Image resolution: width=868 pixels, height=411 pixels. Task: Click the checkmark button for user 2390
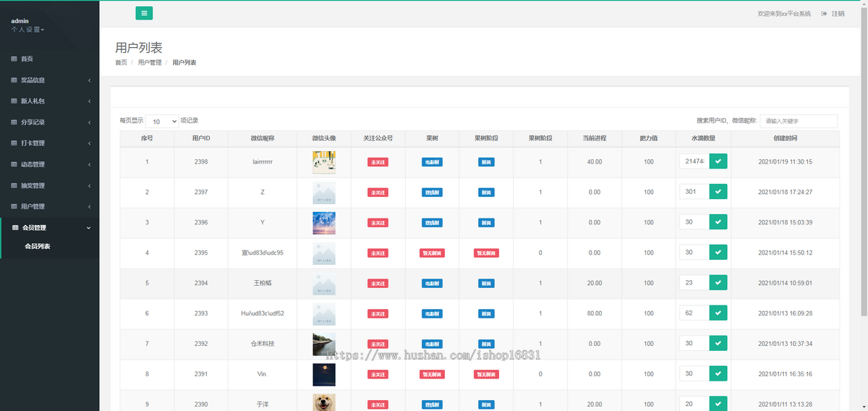tap(718, 404)
